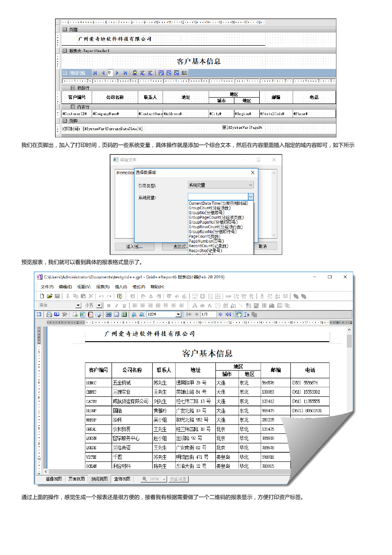The height and width of the screenshot is (555, 392).
Task: Click the Print icon in preview toolbar
Action: point(49,314)
